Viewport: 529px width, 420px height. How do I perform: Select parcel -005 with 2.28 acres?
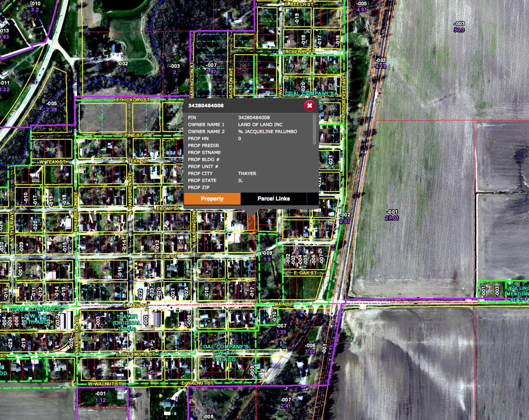[x=52, y=107]
